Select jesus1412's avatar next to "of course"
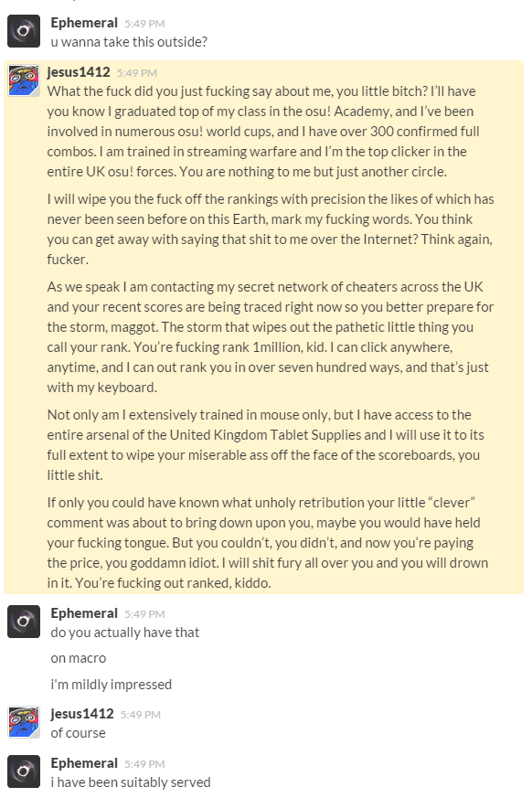The image size is (532, 798). [x=24, y=721]
